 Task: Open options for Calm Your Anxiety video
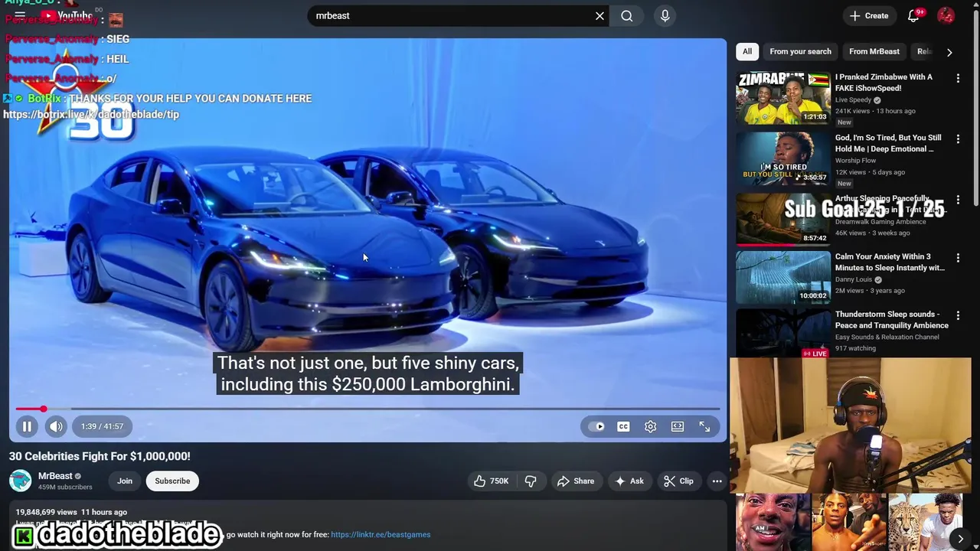pyautogui.click(x=958, y=258)
